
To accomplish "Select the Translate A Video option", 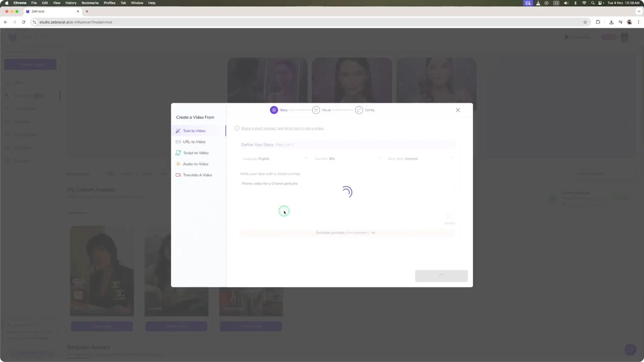I will (x=197, y=175).
